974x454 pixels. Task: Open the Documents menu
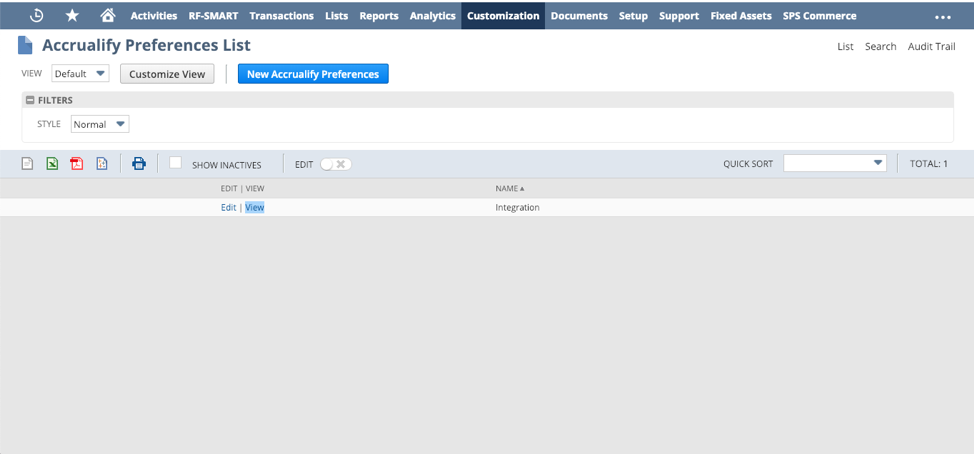(579, 16)
